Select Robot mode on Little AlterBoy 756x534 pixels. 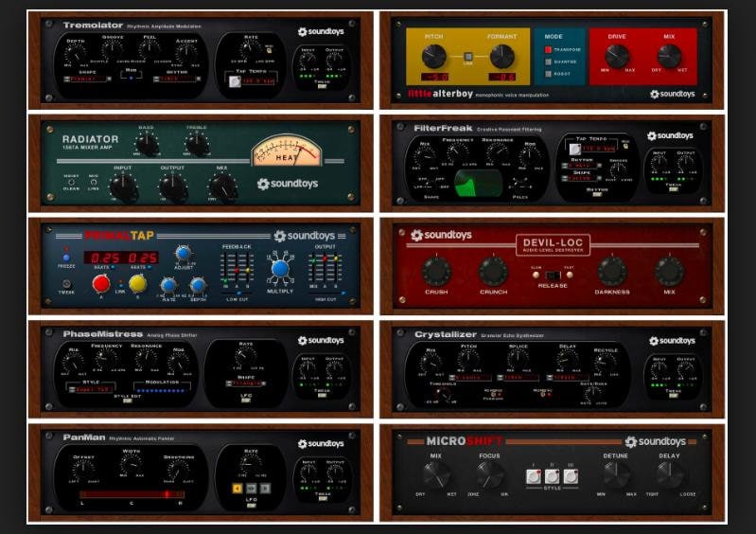[548, 74]
